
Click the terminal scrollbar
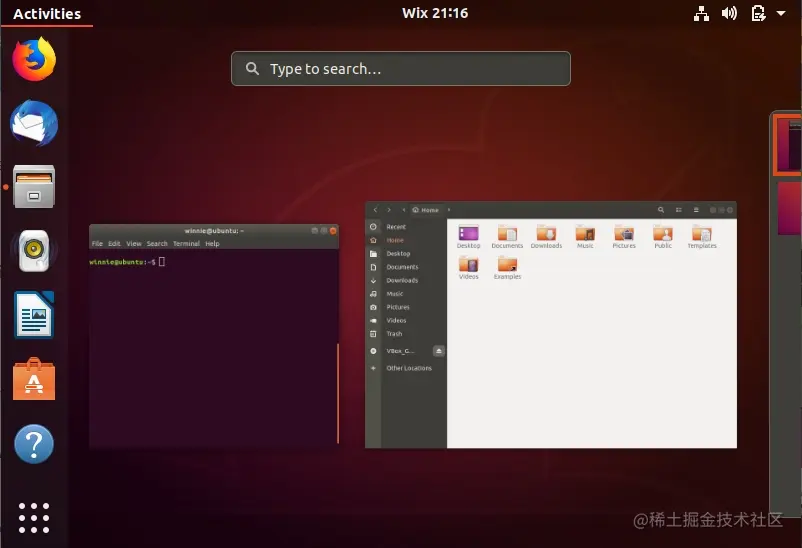[x=338, y=393]
